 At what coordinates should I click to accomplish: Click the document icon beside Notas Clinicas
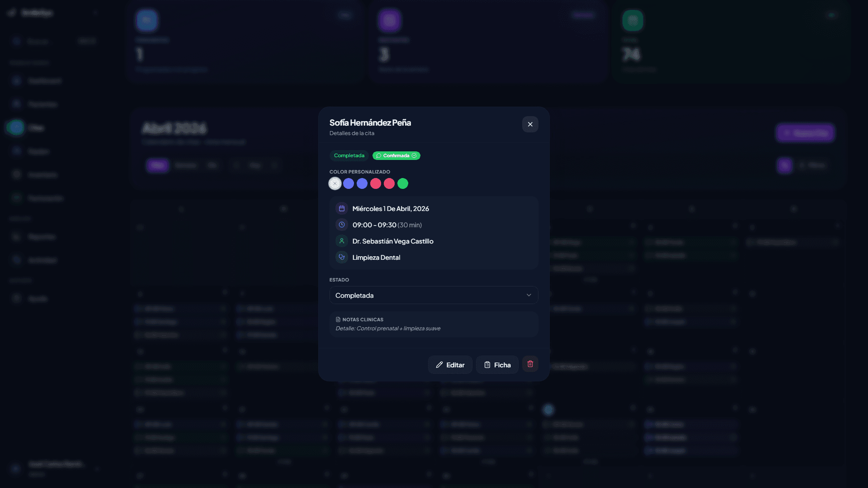[x=338, y=319]
